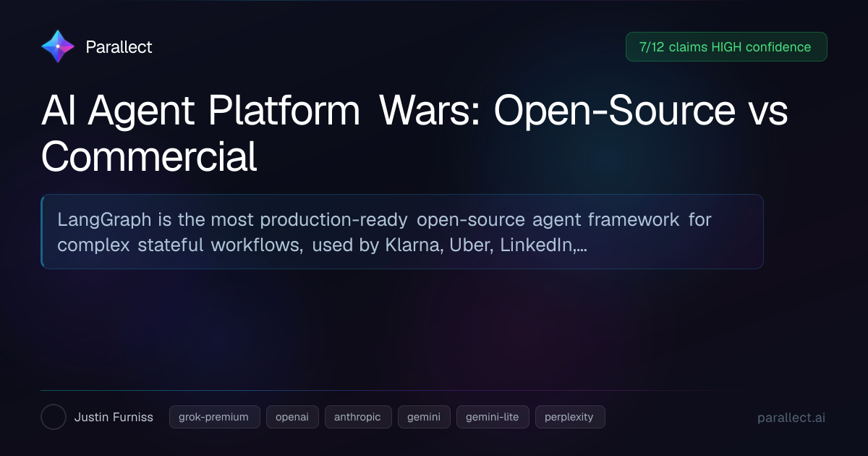Select the anthropic tag
This screenshot has width=868, height=456.
point(358,417)
